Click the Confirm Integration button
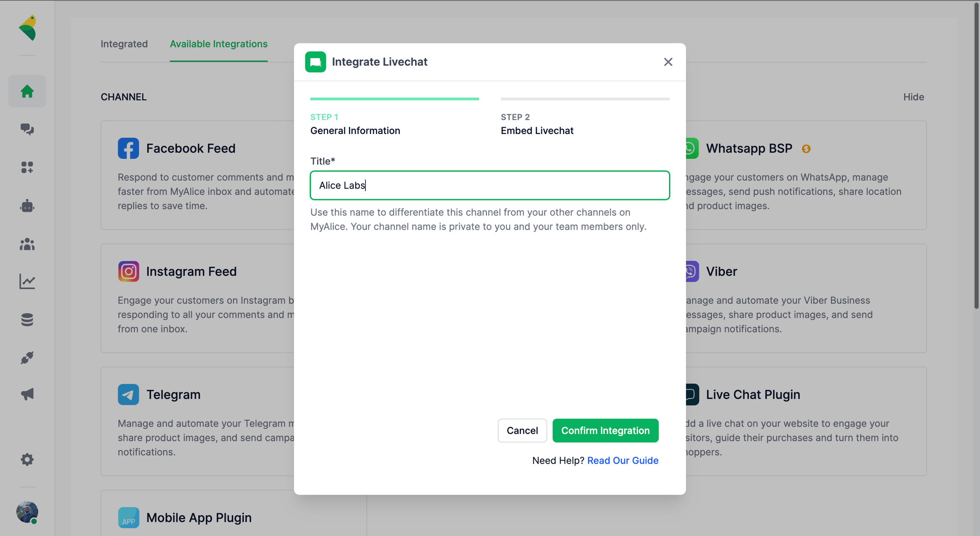Image resolution: width=980 pixels, height=536 pixels. click(605, 431)
